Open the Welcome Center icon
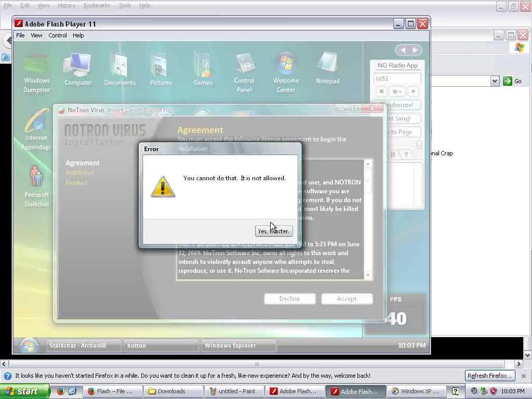Viewport: 532px width, 399px height. (x=286, y=73)
